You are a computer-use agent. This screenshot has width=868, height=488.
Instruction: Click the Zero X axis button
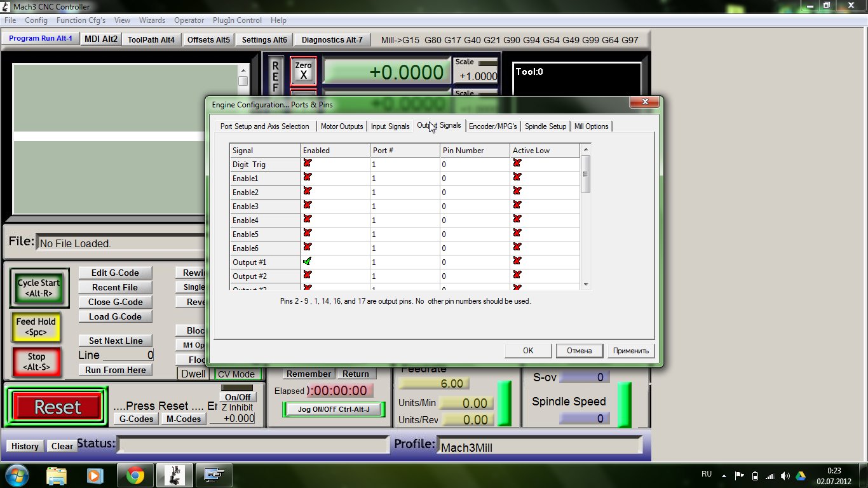point(303,71)
